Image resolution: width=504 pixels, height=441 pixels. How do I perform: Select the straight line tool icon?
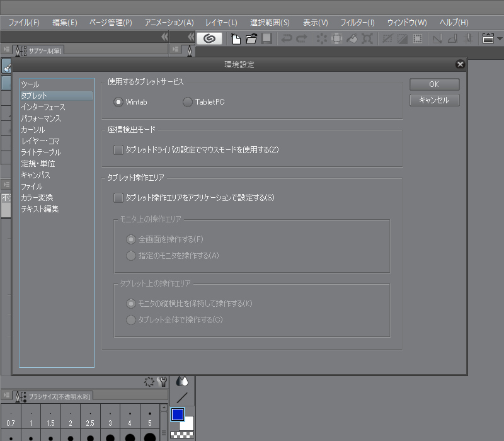click(182, 398)
